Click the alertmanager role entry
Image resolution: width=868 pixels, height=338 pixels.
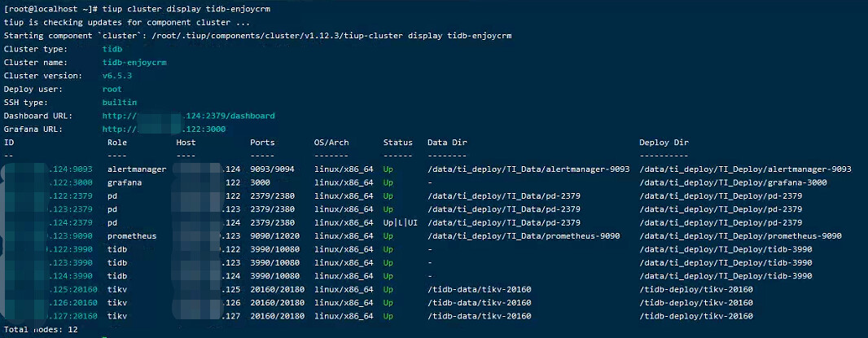137,169
